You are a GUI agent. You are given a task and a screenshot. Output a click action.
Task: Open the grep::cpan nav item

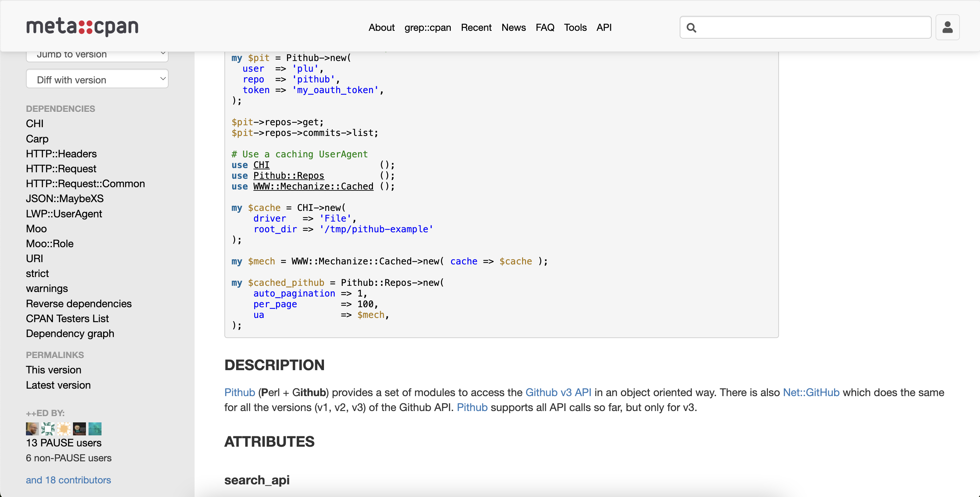[428, 27]
